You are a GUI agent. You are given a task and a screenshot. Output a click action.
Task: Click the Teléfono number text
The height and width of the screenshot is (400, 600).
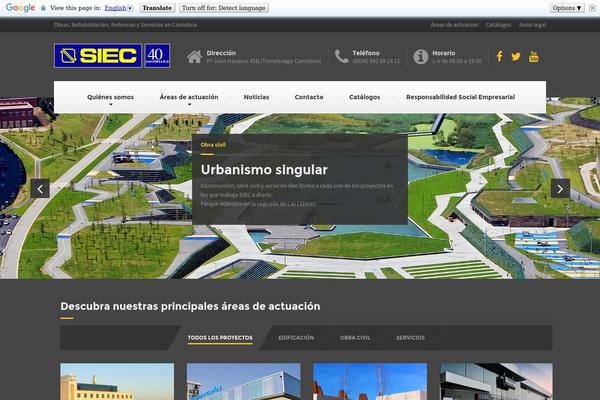tap(376, 61)
